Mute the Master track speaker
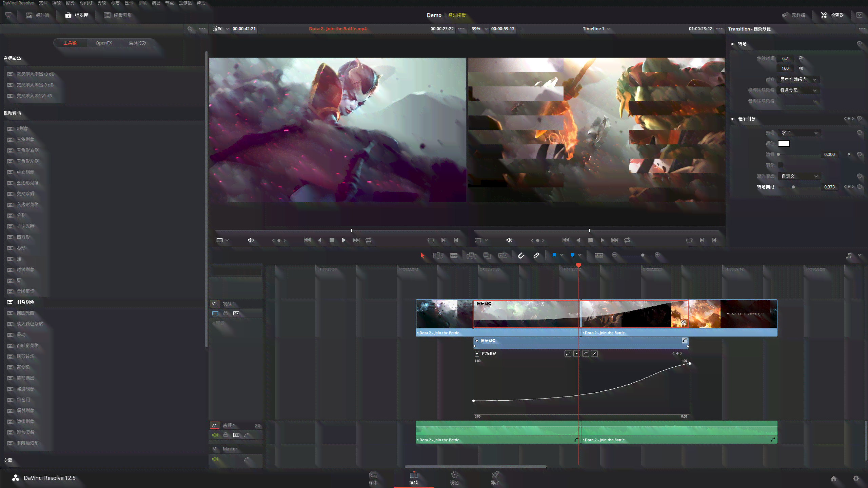The height and width of the screenshot is (488, 868). [x=215, y=459]
